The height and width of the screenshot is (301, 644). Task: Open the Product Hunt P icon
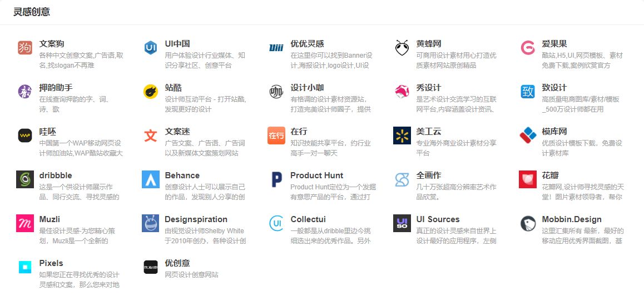(x=276, y=179)
